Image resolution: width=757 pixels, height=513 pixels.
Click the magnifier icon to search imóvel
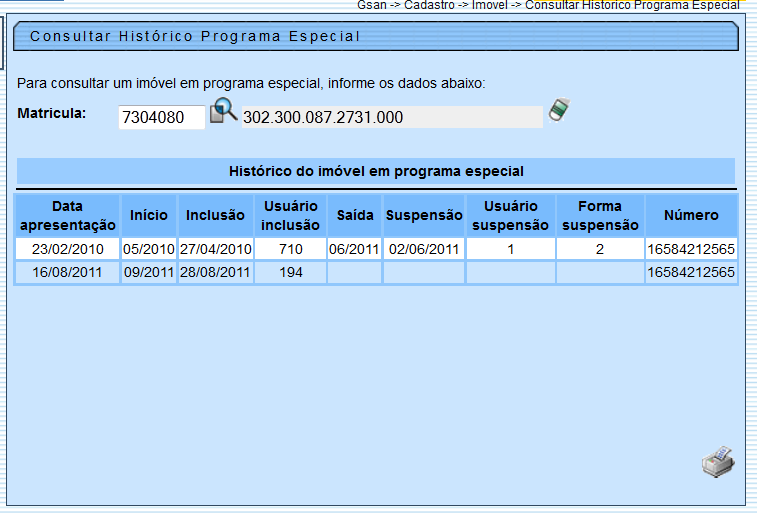click(x=222, y=111)
